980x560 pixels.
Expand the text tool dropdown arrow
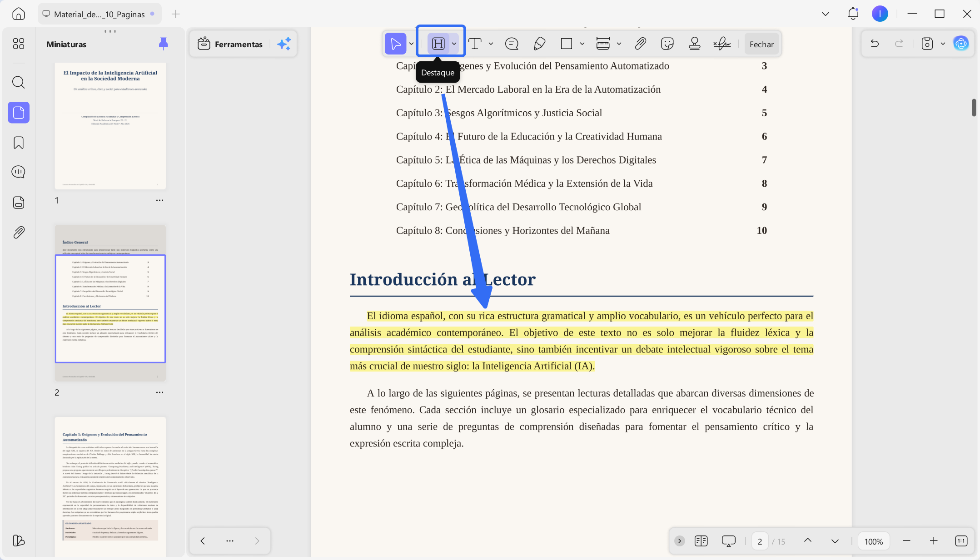491,44
